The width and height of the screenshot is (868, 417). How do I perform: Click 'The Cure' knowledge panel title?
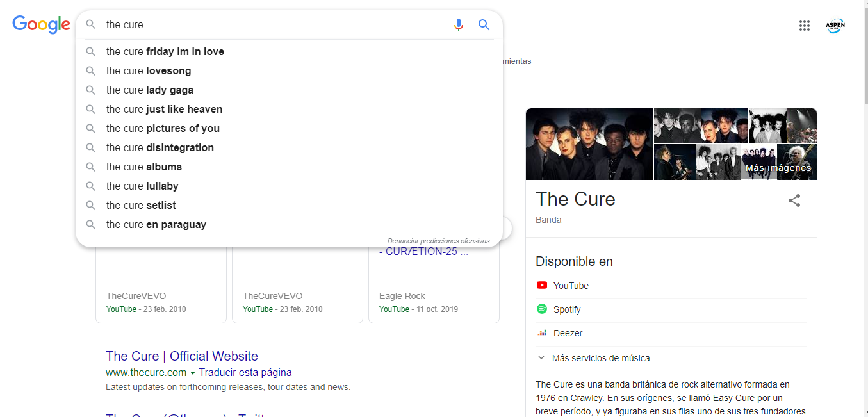pyautogui.click(x=575, y=199)
